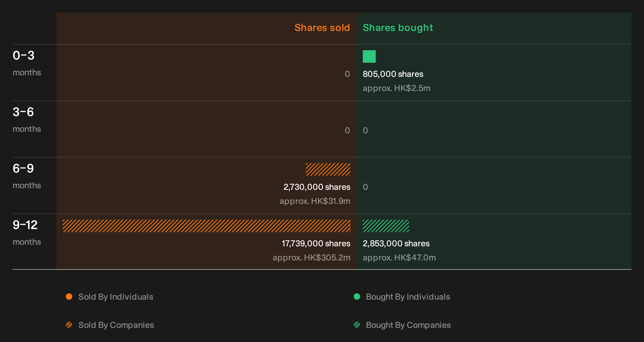Select the striped green 9-12 months bought bar
644x342 pixels.
coord(386,226)
